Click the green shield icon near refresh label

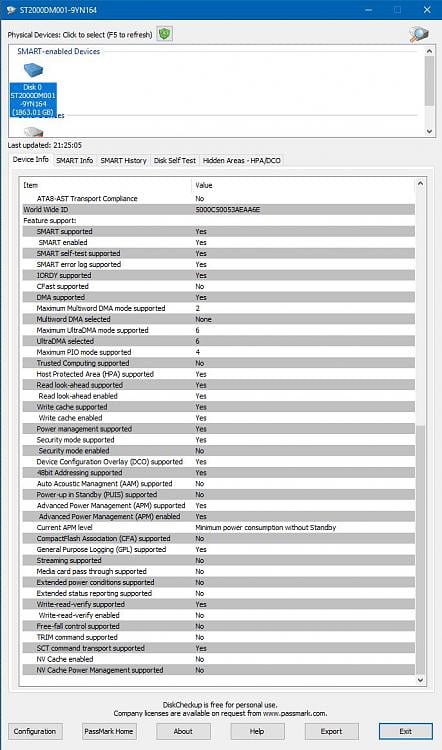coord(165,34)
